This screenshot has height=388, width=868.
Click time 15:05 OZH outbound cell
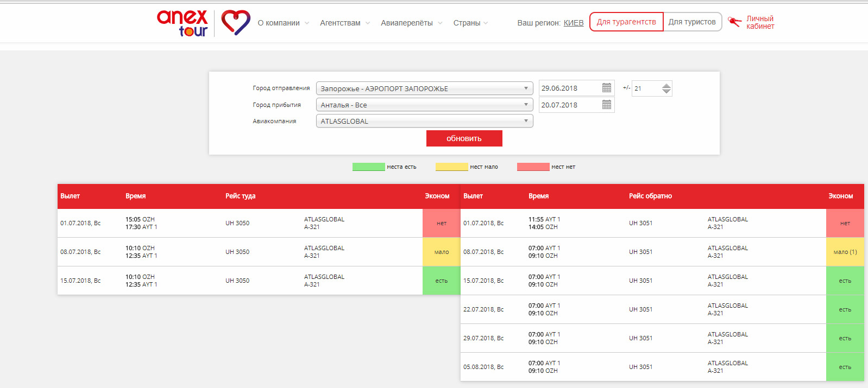[140, 219]
